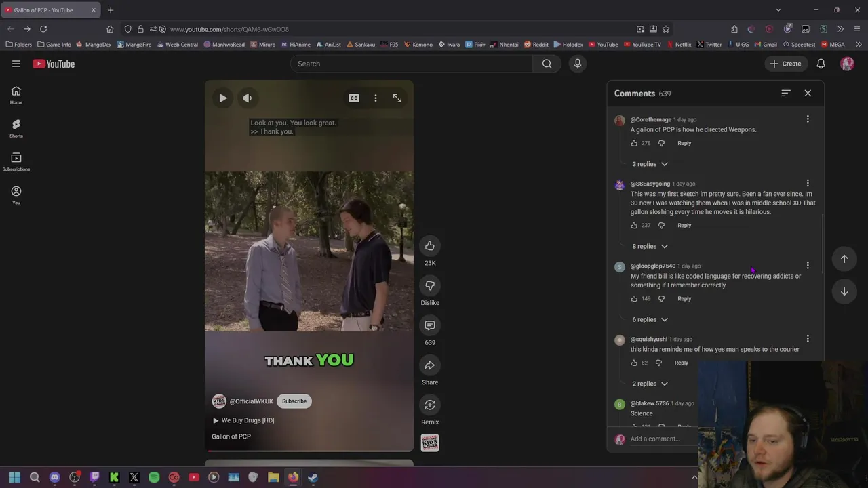
Task: Open a new browser tab
Action: pos(111,10)
